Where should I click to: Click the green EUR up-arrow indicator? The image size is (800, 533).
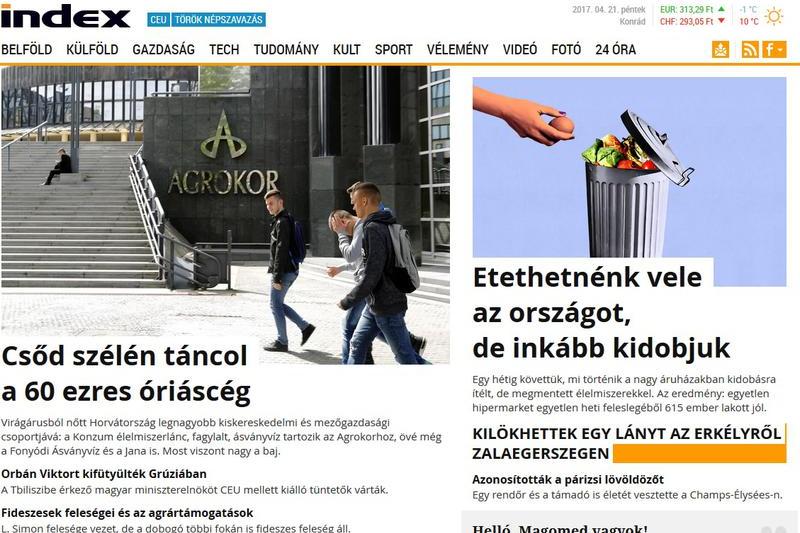(x=721, y=9)
